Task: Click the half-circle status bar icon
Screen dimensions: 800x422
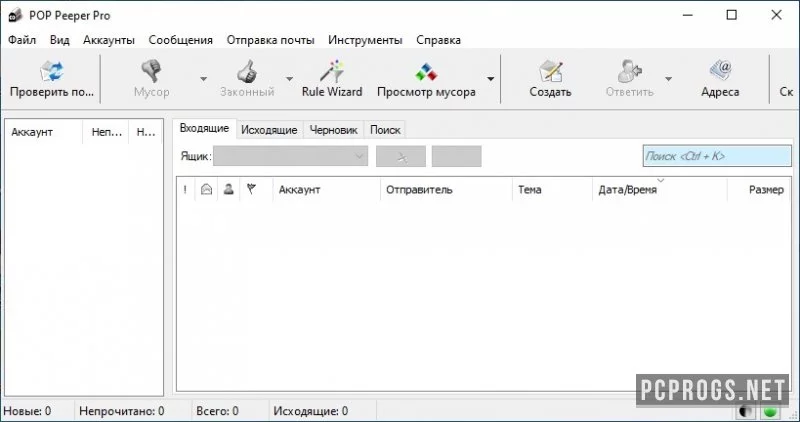Action: click(x=746, y=411)
